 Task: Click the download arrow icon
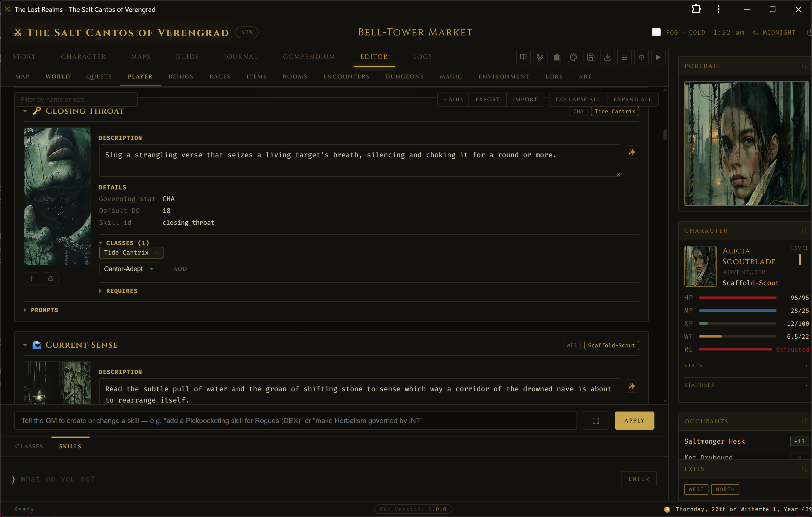pos(607,57)
